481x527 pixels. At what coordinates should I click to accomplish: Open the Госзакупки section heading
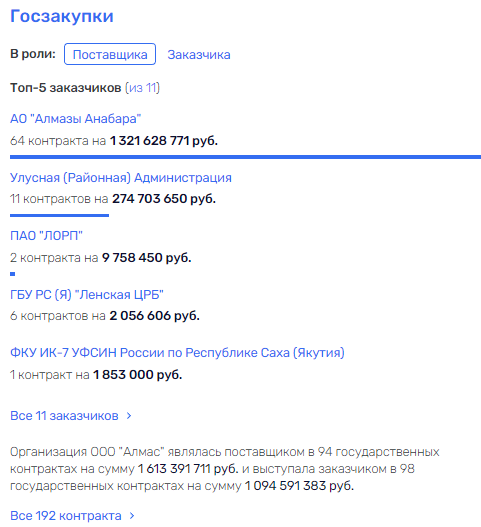click(x=62, y=16)
